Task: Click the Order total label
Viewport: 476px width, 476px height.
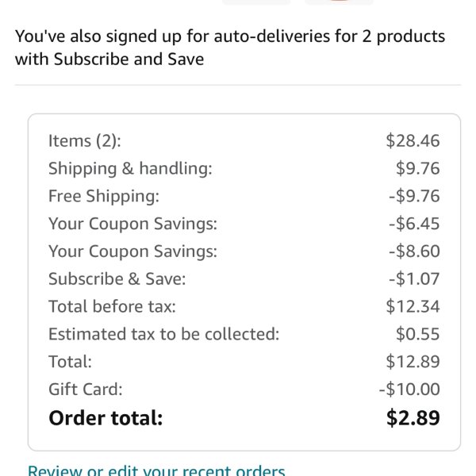Action: click(x=106, y=418)
